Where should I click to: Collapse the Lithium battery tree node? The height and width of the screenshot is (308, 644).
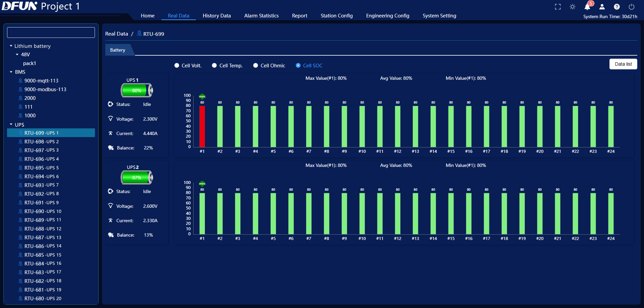tap(11, 46)
